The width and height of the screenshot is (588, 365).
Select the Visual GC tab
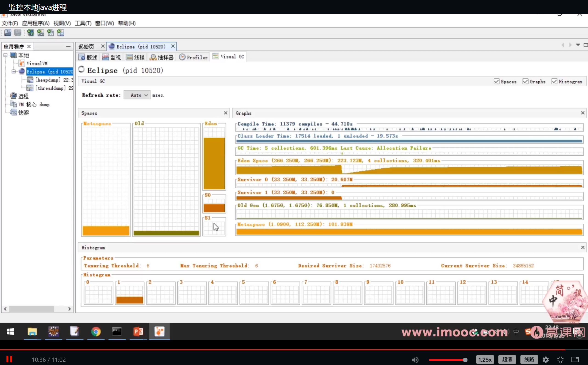[228, 57]
